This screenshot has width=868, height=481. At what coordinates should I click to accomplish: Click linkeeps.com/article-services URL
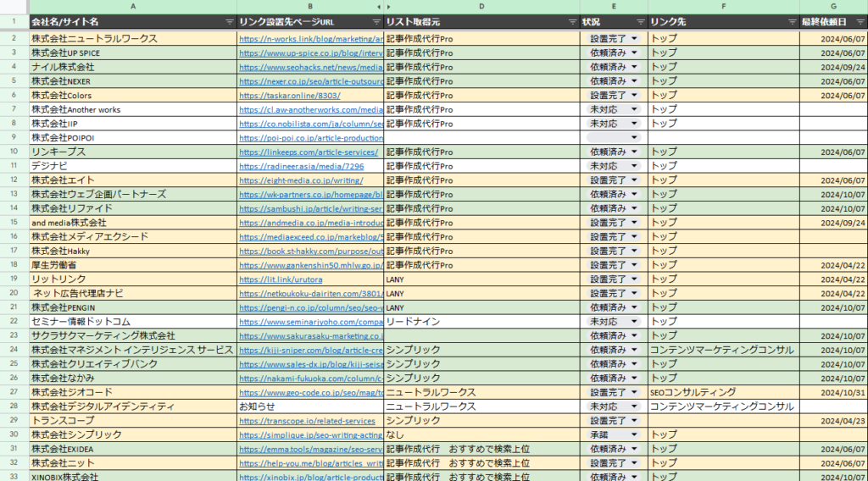pyautogui.click(x=309, y=152)
